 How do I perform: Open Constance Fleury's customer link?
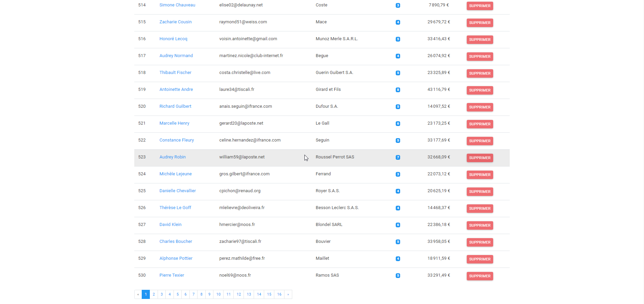[x=177, y=140]
